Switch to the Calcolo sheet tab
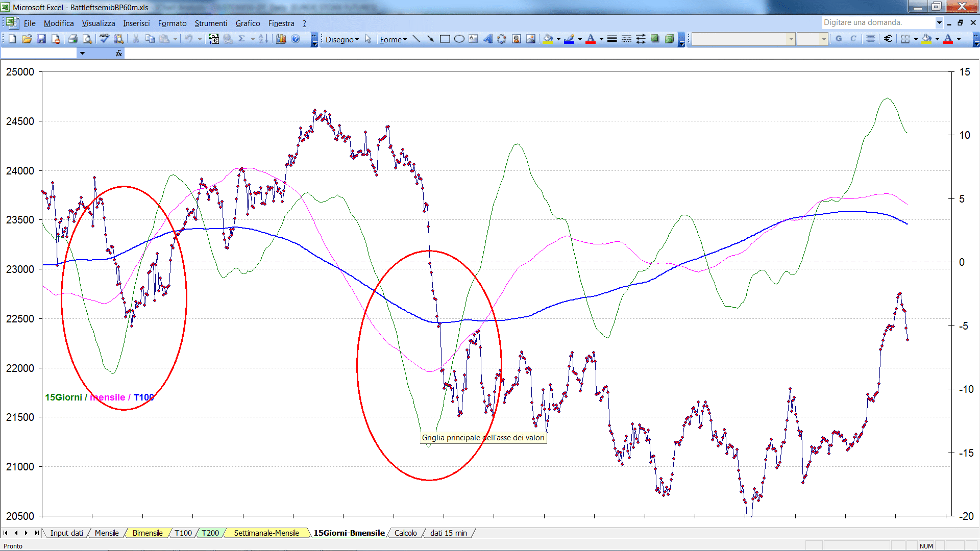Viewport: 980px width, 551px height. tap(405, 533)
